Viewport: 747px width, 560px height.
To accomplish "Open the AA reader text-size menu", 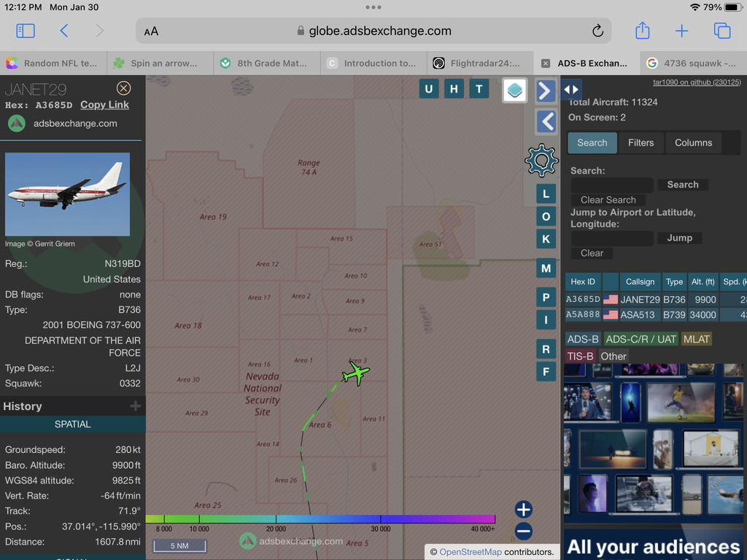I will point(151,31).
